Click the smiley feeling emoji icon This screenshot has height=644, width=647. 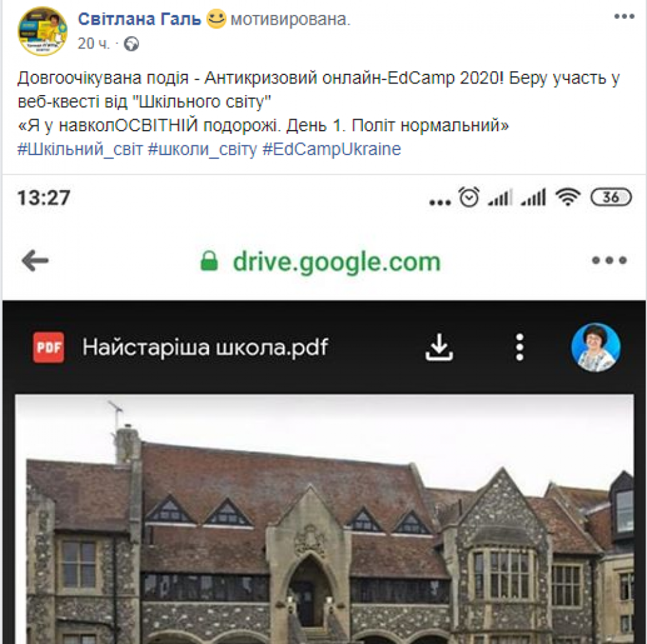(216, 20)
